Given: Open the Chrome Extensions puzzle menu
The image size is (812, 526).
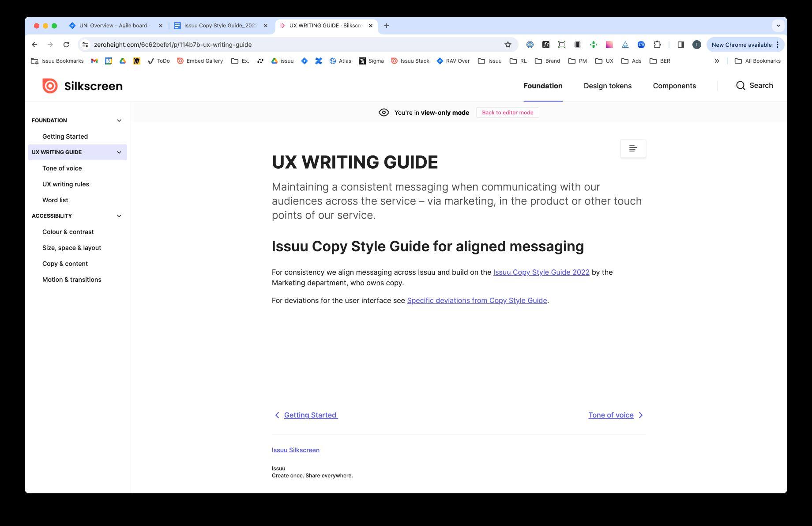Looking at the screenshot, I should pos(657,45).
